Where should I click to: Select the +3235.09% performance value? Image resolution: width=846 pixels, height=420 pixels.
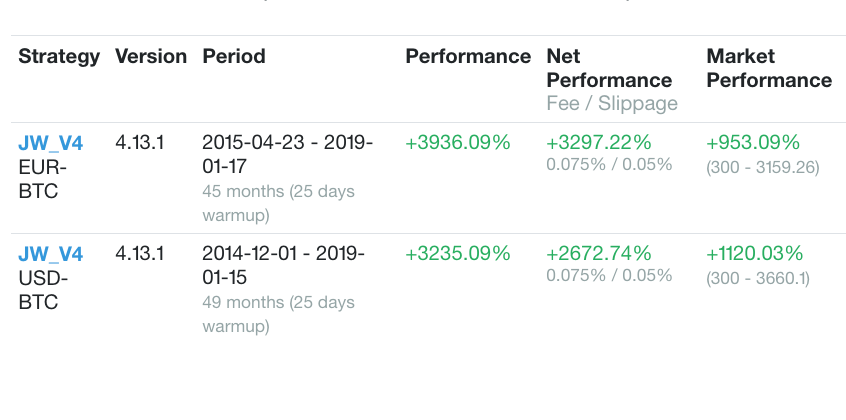[x=458, y=254]
